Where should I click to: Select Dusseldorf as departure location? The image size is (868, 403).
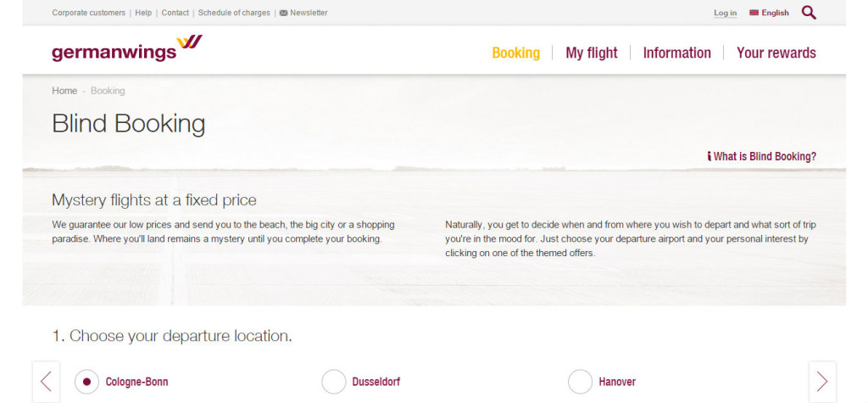tap(333, 382)
